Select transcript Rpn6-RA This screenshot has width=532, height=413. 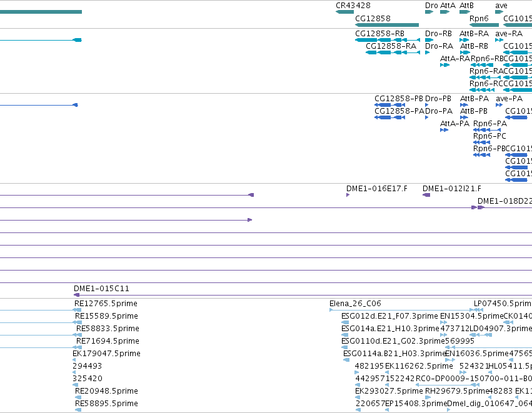(486, 71)
